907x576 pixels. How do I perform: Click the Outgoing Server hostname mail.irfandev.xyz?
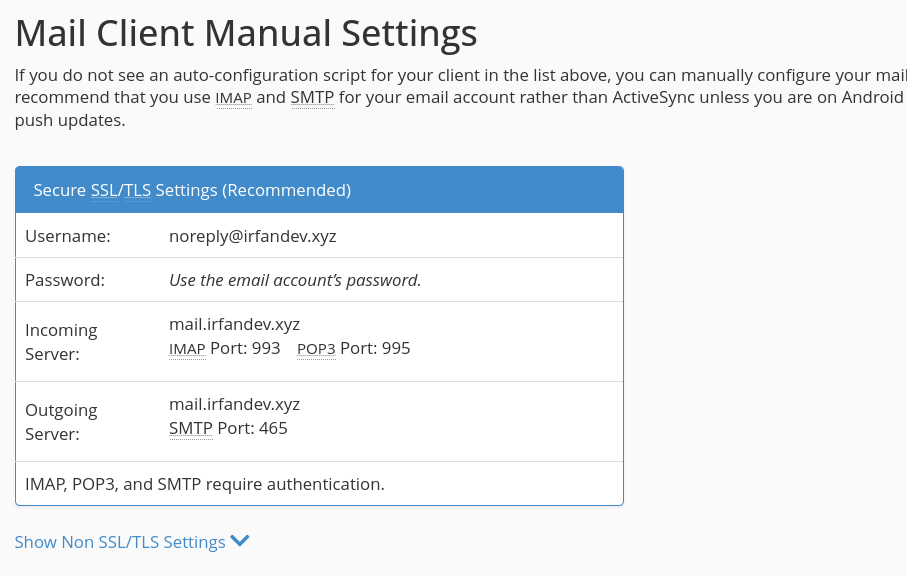[x=235, y=404]
